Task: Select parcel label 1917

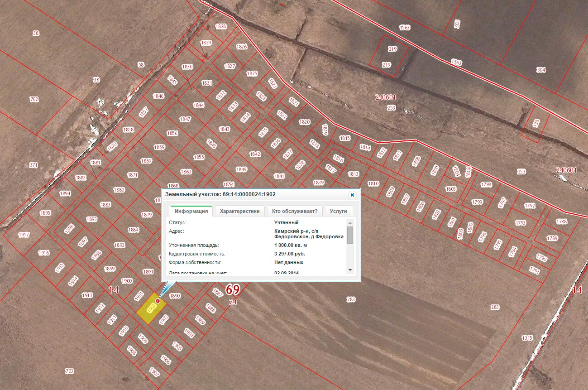Action: point(24,235)
